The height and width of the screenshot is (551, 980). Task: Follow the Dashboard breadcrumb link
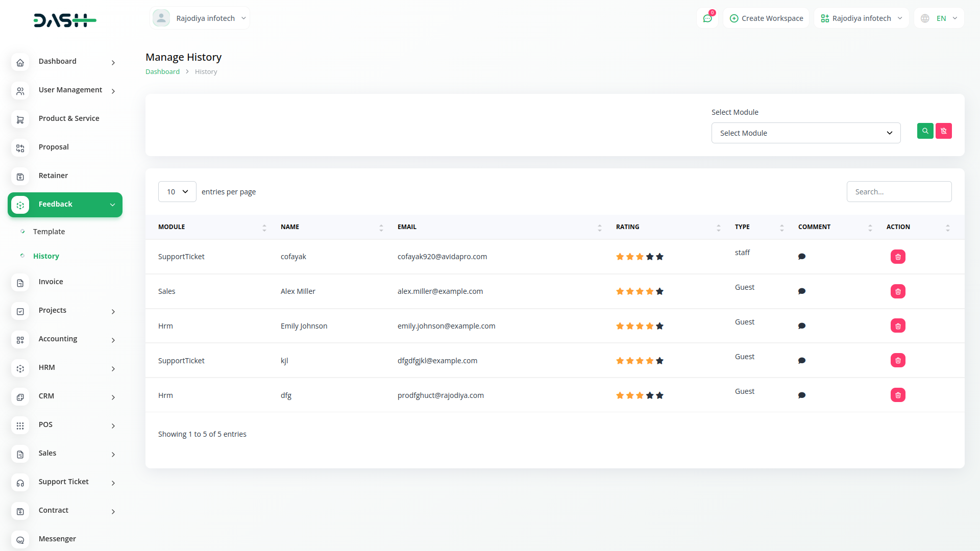click(162, 72)
